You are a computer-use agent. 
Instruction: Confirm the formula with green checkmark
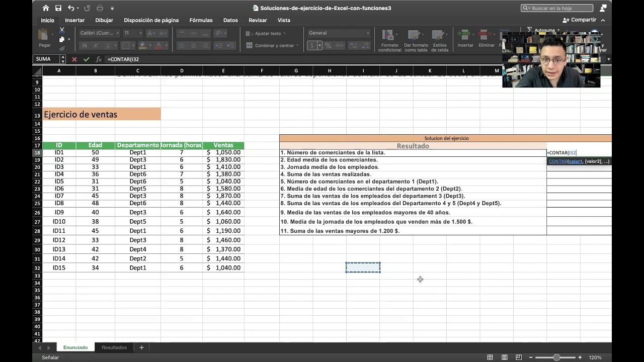(87, 59)
